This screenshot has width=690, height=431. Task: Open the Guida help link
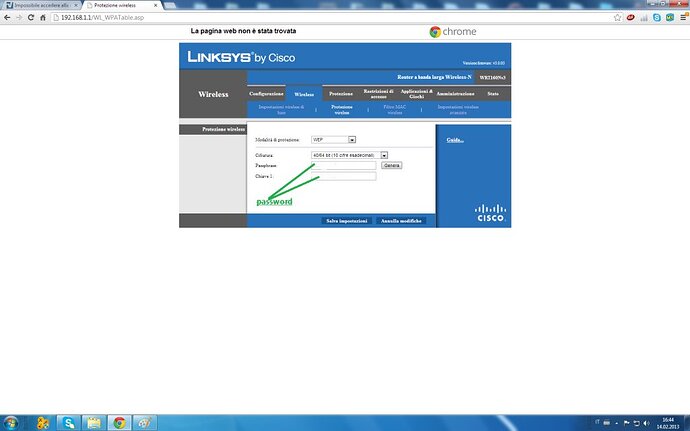coord(454,140)
